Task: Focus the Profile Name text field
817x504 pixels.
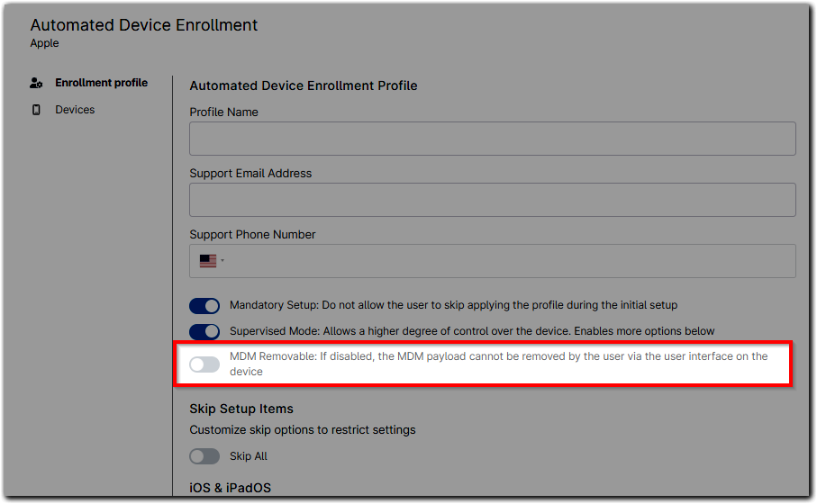Action: point(492,139)
